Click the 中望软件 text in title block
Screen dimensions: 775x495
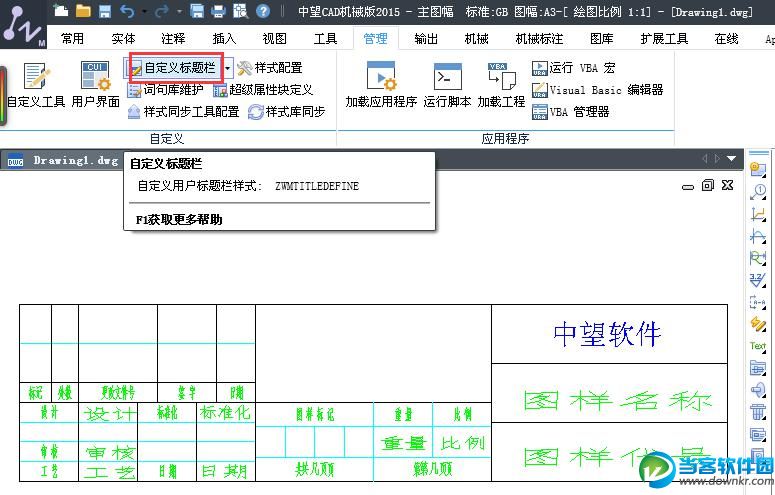pos(607,334)
